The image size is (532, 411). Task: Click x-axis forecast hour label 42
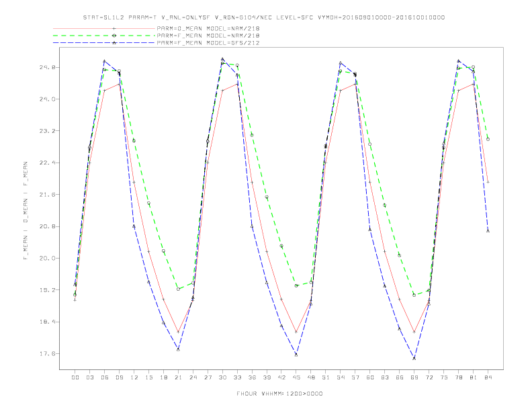pos(281,377)
